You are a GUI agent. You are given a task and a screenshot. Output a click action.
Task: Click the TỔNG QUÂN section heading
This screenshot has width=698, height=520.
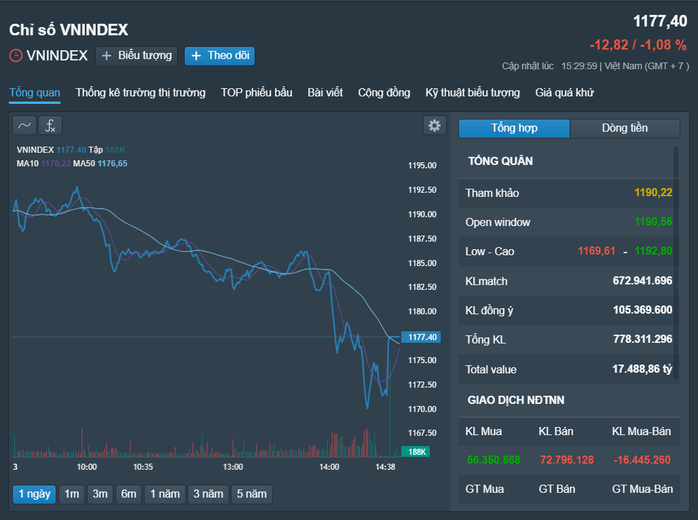coord(500,161)
